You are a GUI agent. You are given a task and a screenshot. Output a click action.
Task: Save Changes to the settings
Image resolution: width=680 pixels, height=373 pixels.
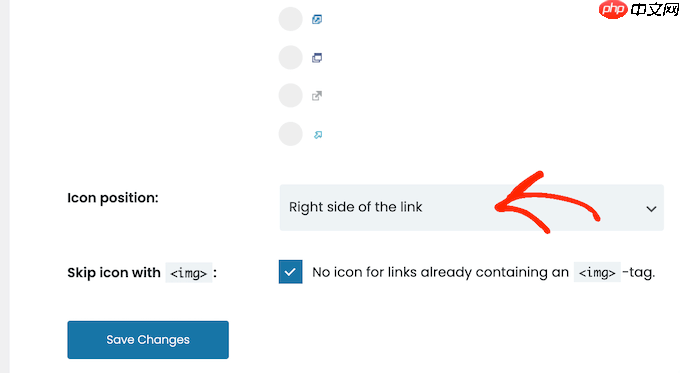pyautogui.click(x=148, y=340)
